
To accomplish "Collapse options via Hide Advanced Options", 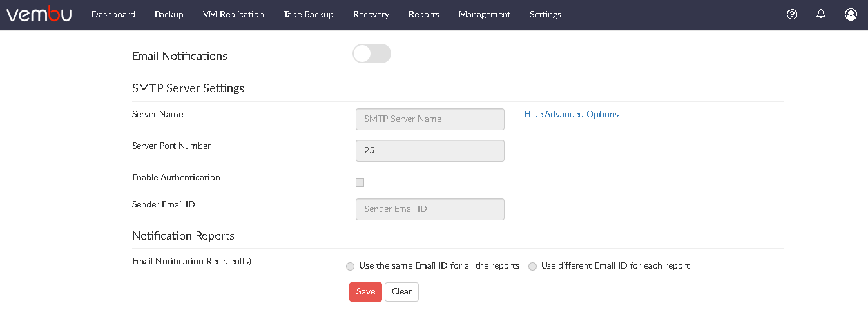I will click(x=571, y=114).
